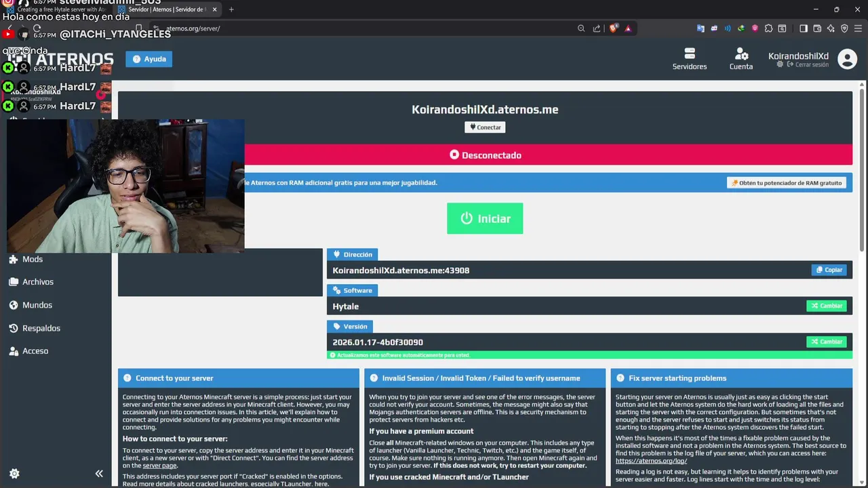
Task: Click the Hytale software name
Action: tap(345, 306)
